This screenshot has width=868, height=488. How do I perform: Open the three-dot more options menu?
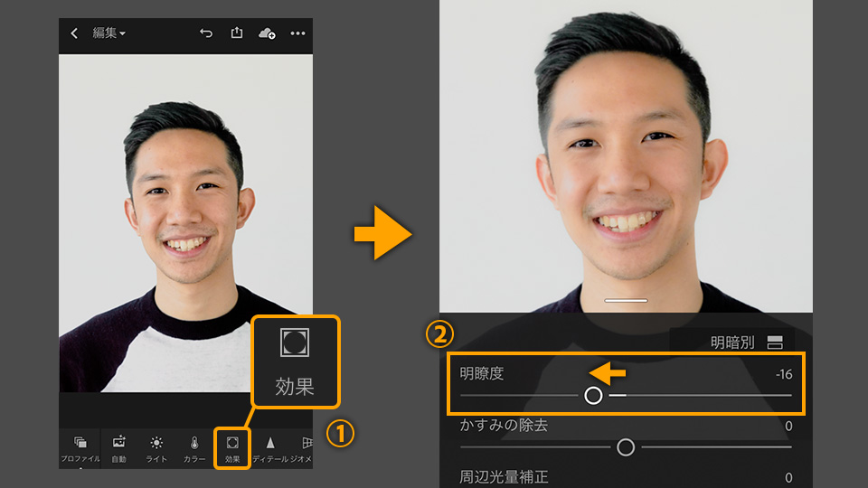pos(297,33)
